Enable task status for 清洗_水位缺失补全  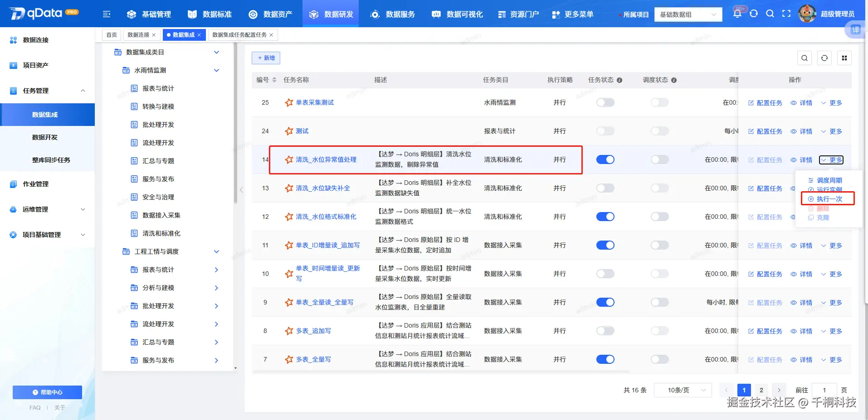click(x=605, y=188)
